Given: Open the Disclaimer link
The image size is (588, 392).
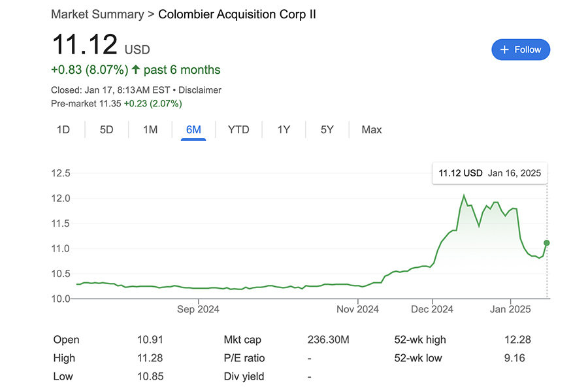Looking at the screenshot, I should point(200,90).
